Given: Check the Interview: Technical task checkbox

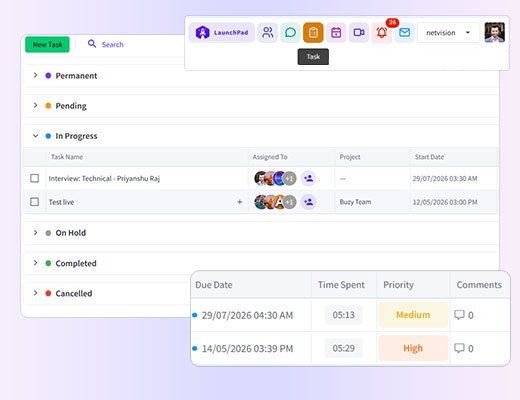Looking at the screenshot, I should pos(34,178).
